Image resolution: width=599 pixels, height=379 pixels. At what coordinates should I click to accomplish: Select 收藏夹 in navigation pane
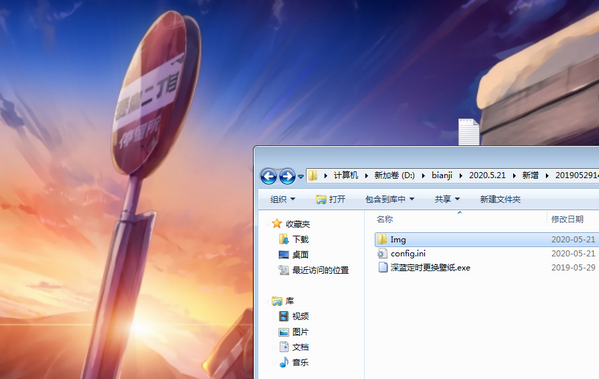tap(298, 224)
